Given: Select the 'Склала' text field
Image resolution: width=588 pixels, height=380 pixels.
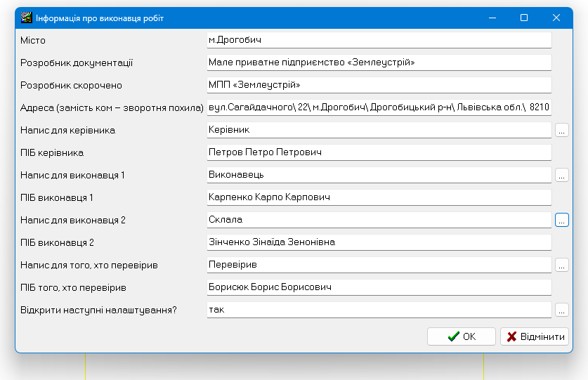Looking at the screenshot, I should (x=379, y=220).
